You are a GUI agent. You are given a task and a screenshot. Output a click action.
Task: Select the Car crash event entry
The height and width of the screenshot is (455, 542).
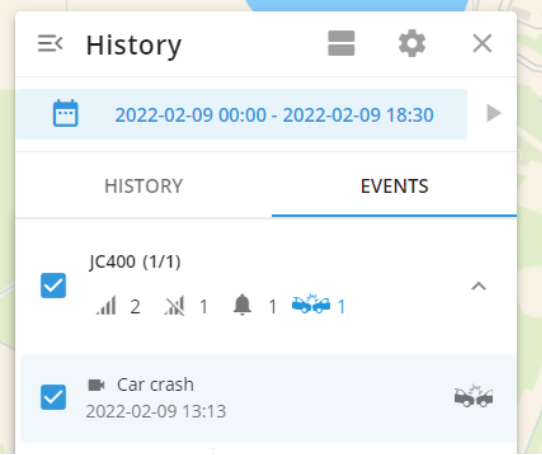tap(269, 398)
